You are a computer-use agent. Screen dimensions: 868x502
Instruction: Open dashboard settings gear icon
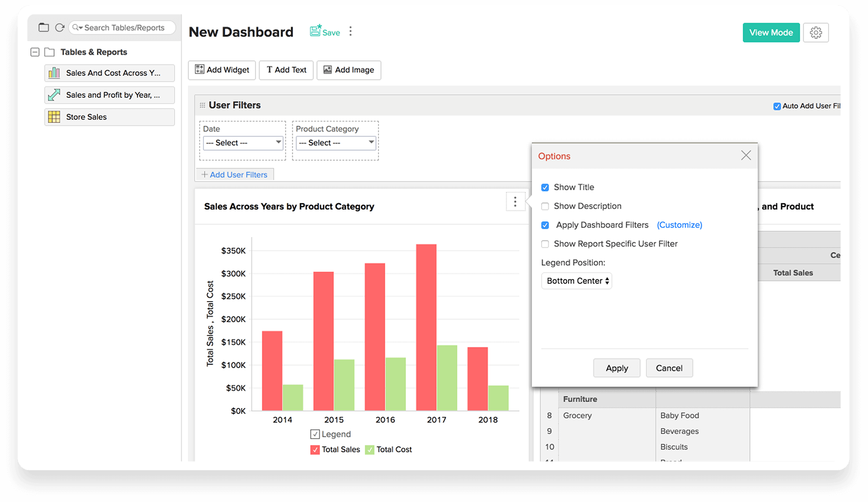pyautogui.click(x=815, y=33)
